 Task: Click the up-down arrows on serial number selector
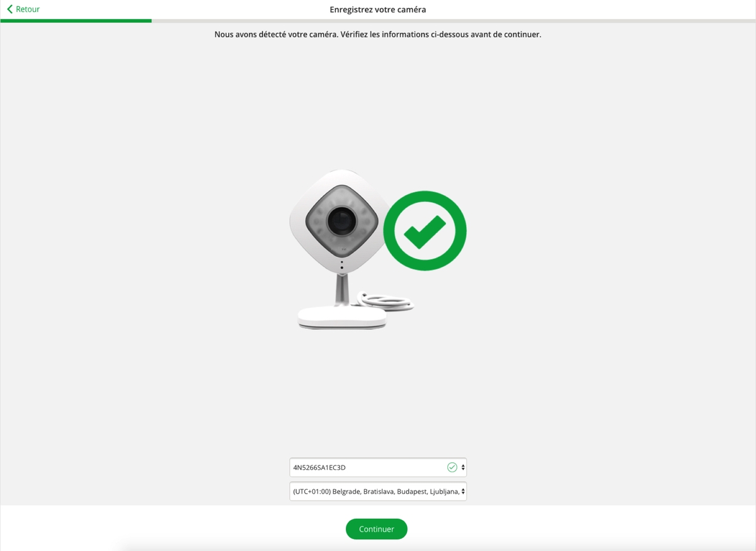pyautogui.click(x=463, y=467)
